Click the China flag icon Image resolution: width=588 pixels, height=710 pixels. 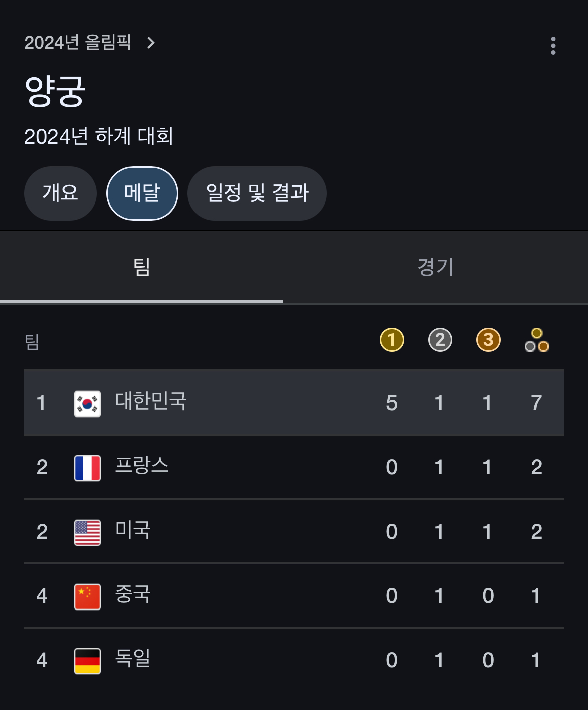(x=87, y=596)
